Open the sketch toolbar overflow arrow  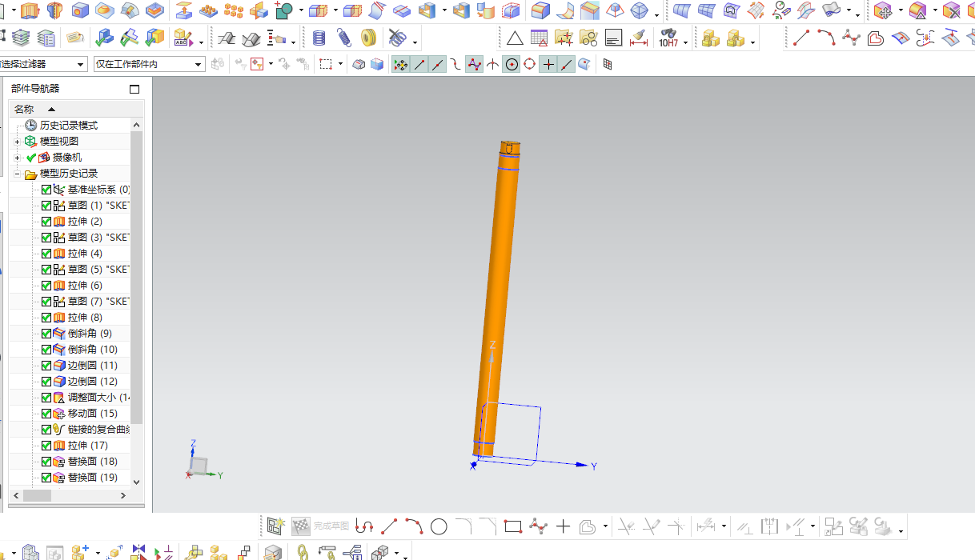[x=901, y=531]
